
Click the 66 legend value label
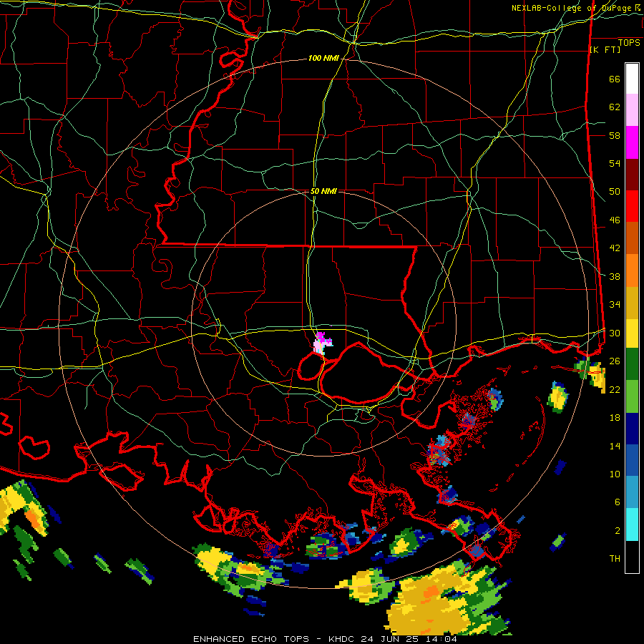pos(615,79)
